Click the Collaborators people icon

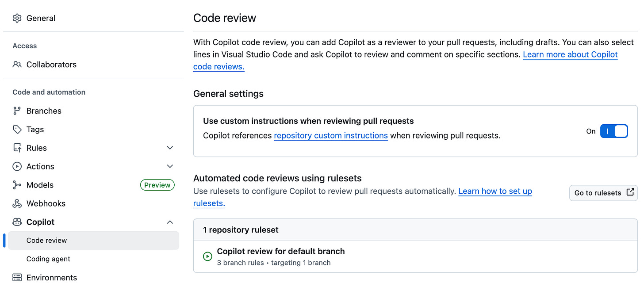17,64
